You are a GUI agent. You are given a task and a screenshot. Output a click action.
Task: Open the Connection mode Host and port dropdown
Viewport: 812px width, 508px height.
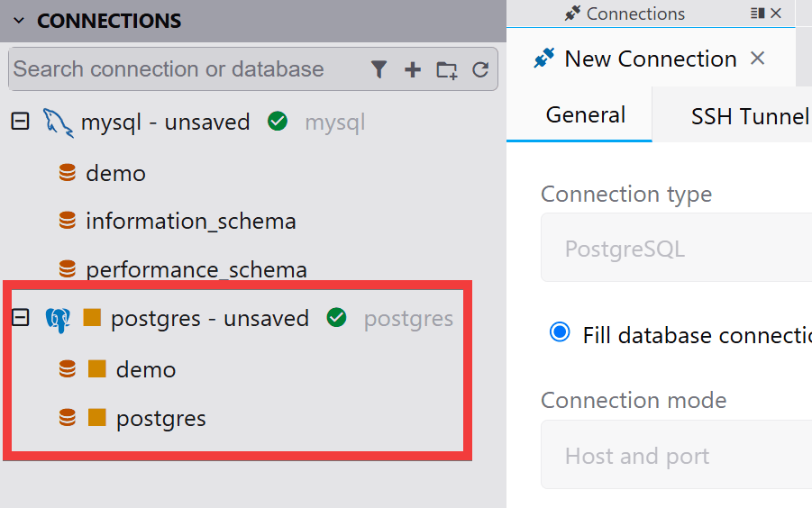coord(676,455)
